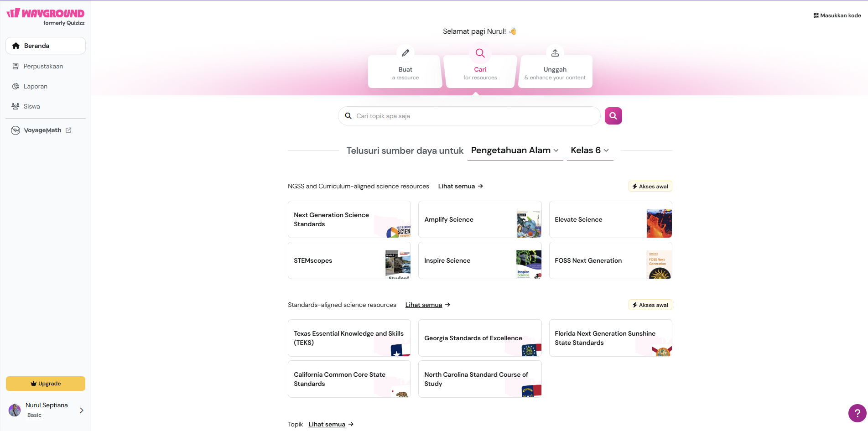This screenshot has width=868, height=431.
Task: Expand the Pengetahuan Alam subject dropdown
Action: [515, 150]
